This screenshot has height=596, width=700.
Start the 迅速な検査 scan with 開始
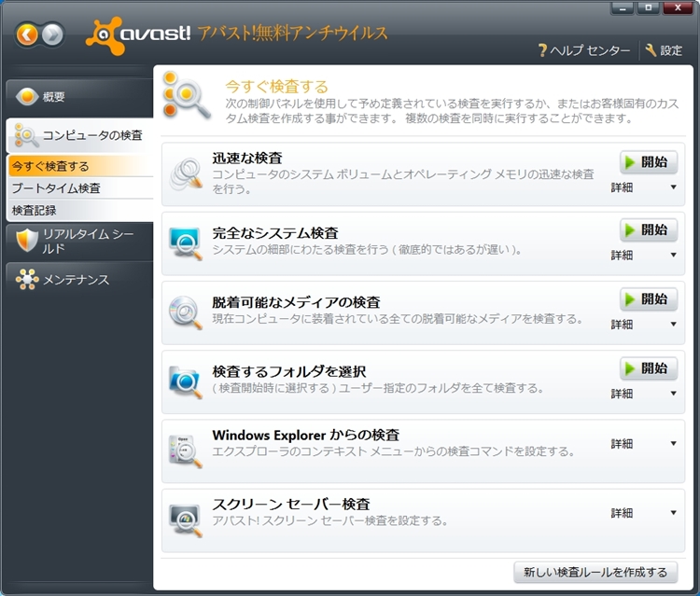click(x=649, y=162)
